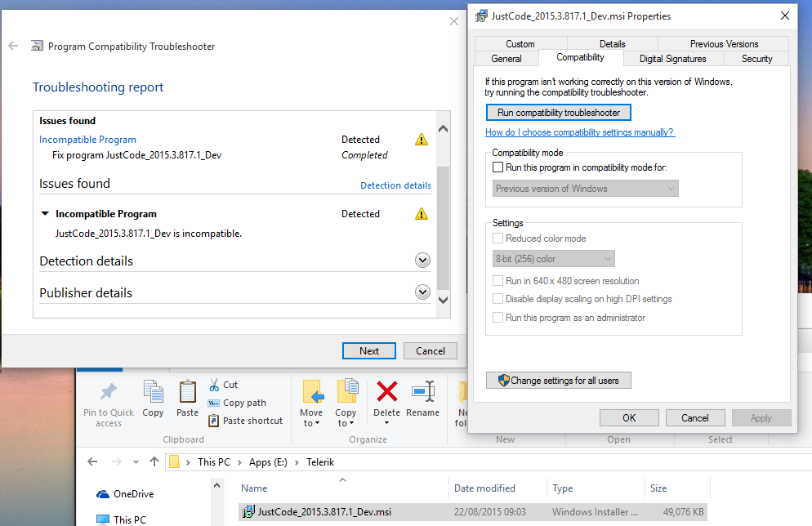This screenshot has width=812, height=526.
Task: Open the Detection details link
Action: coord(395,185)
